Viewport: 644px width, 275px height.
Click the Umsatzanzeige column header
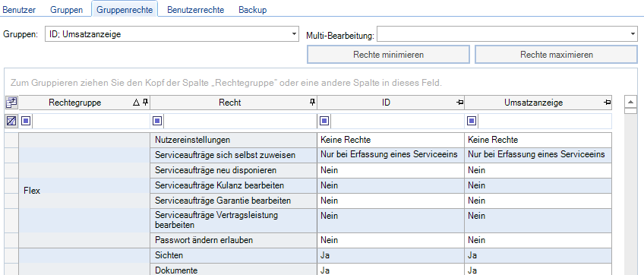(538, 103)
